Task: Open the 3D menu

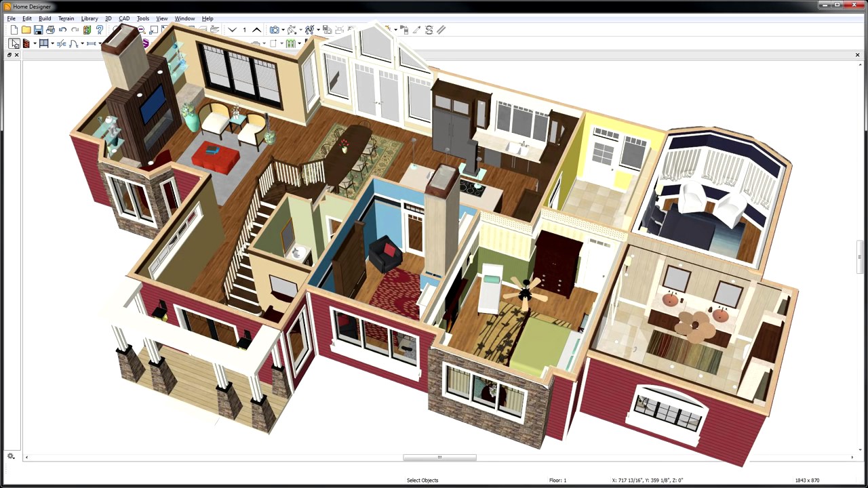Action: tap(108, 18)
